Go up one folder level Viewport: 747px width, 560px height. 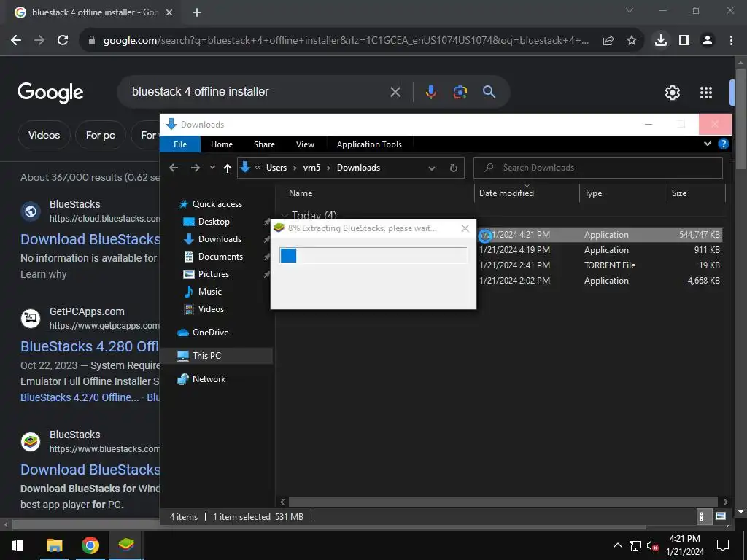228,168
